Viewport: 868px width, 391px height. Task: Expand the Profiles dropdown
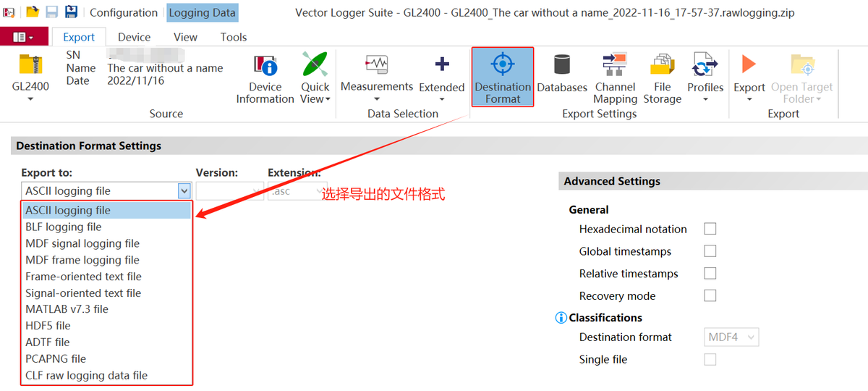coord(705,99)
